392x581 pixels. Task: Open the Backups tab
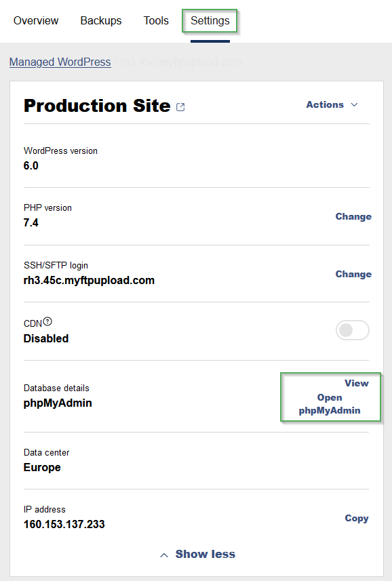click(101, 21)
